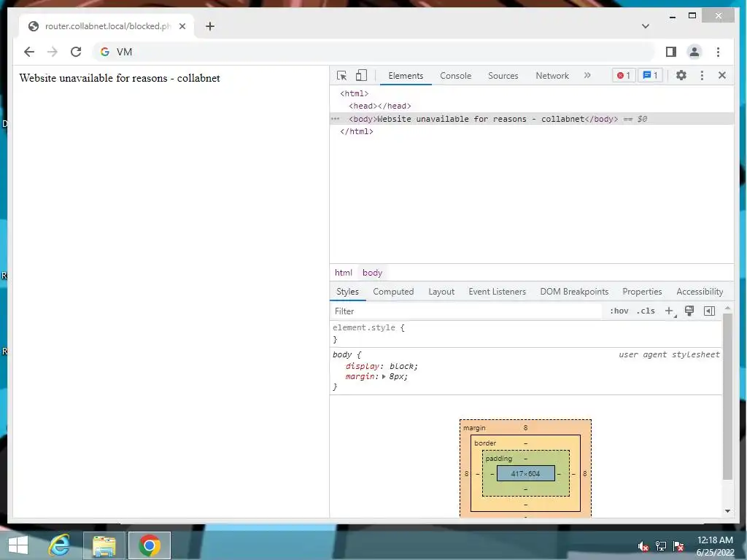
Task: Close the router.collabnet.local tab
Action: pos(182,26)
